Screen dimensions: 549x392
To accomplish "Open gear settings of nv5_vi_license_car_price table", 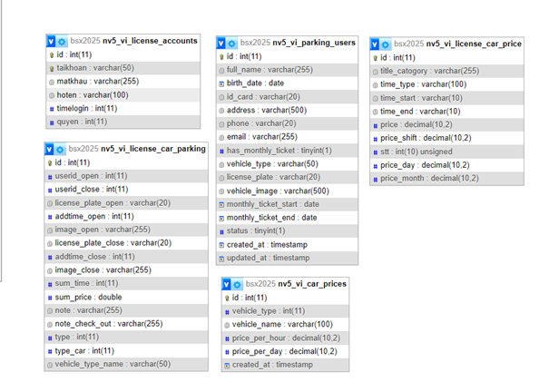I will click(x=387, y=44).
